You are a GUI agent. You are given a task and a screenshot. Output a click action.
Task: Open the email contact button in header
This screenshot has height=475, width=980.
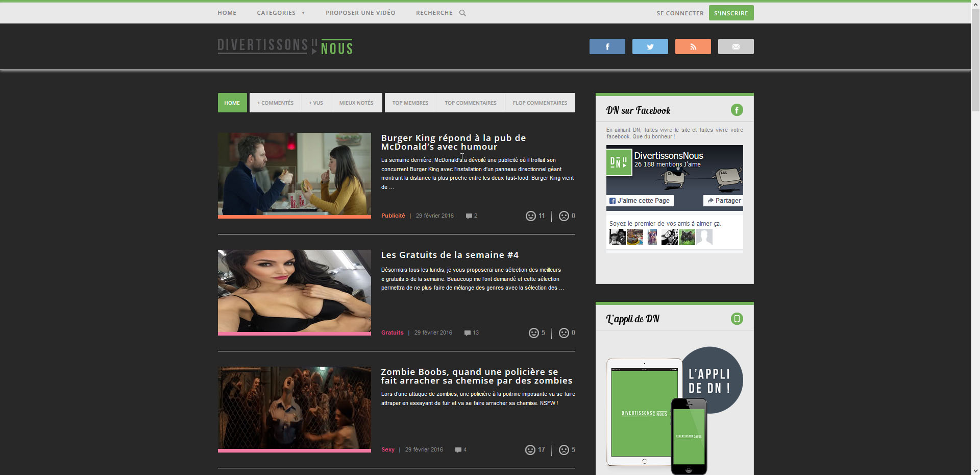[736, 46]
